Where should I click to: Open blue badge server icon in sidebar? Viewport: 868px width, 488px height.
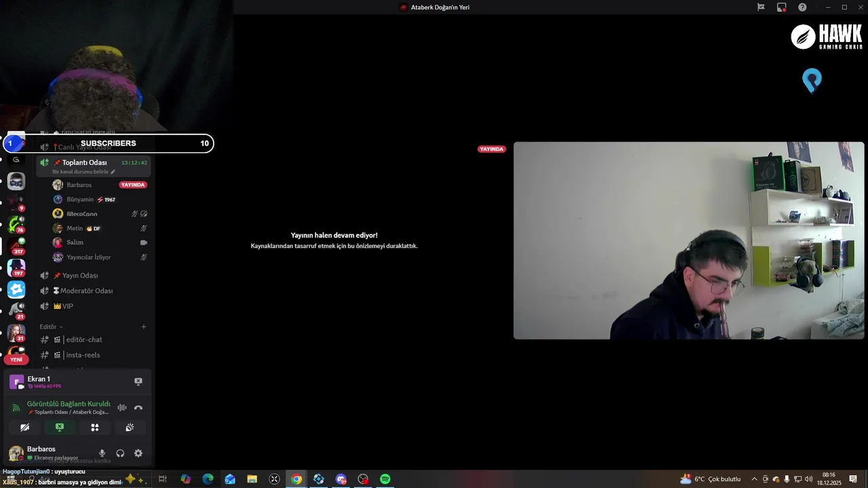(x=16, y=289)
